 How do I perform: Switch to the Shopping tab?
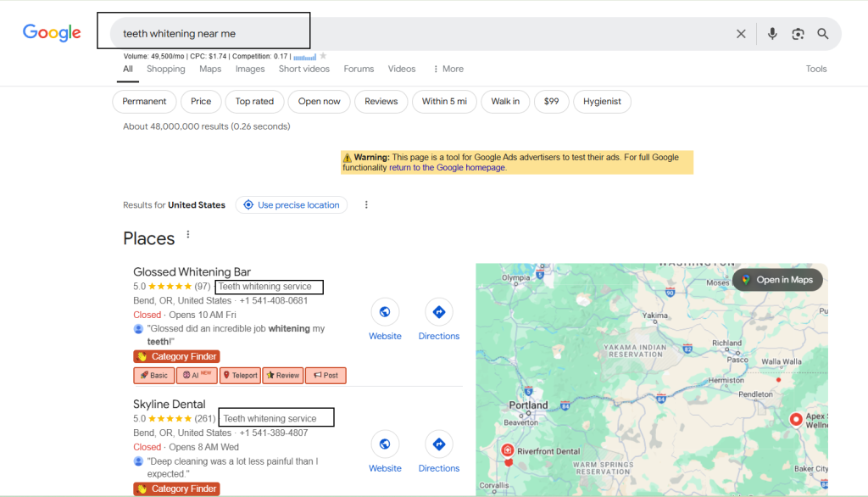(x=165, y=69)
